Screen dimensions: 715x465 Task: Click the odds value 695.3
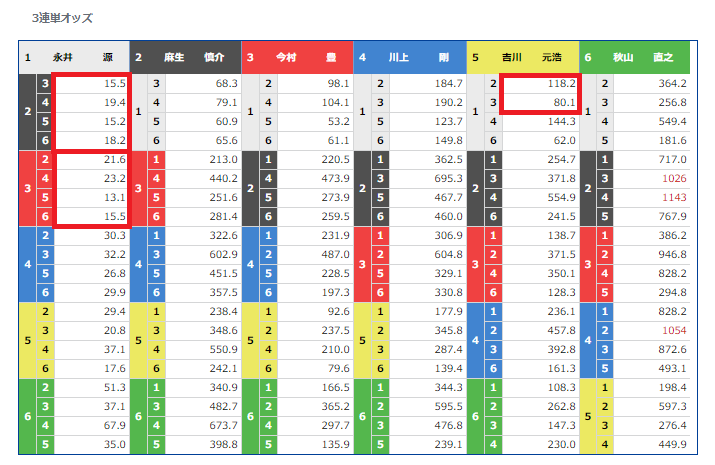[x=449, y=179]
